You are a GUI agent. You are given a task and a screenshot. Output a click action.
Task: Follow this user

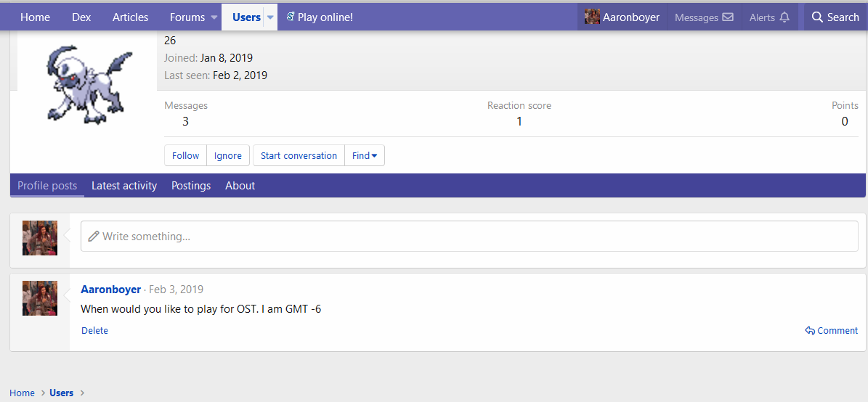pos(185,155)
